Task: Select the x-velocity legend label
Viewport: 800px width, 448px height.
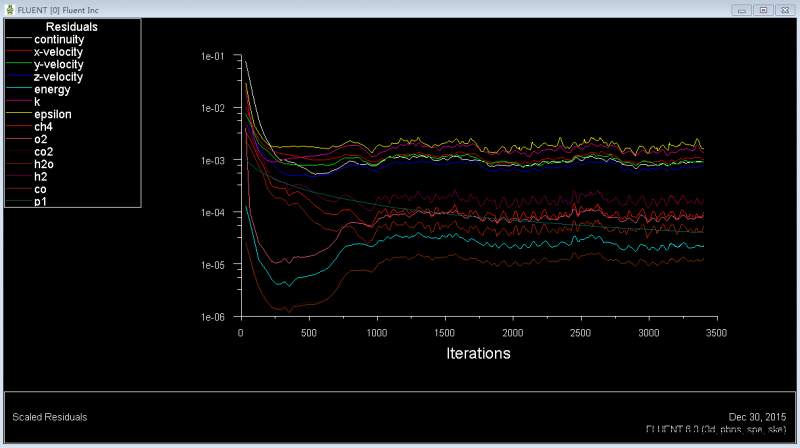Action: tap(58, 52)
